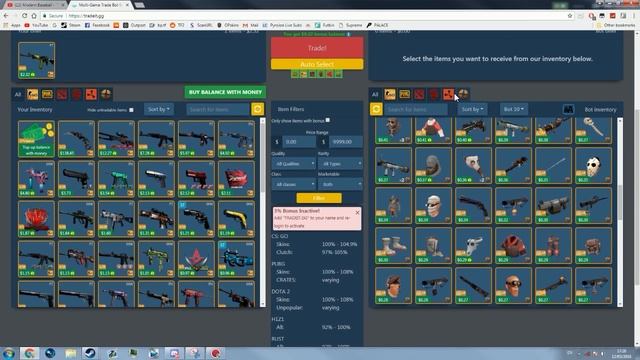The width and height of the screenshot is (640, 360).
Task: Apply filters with the yellow Filter button
Action: coord(319,198)
